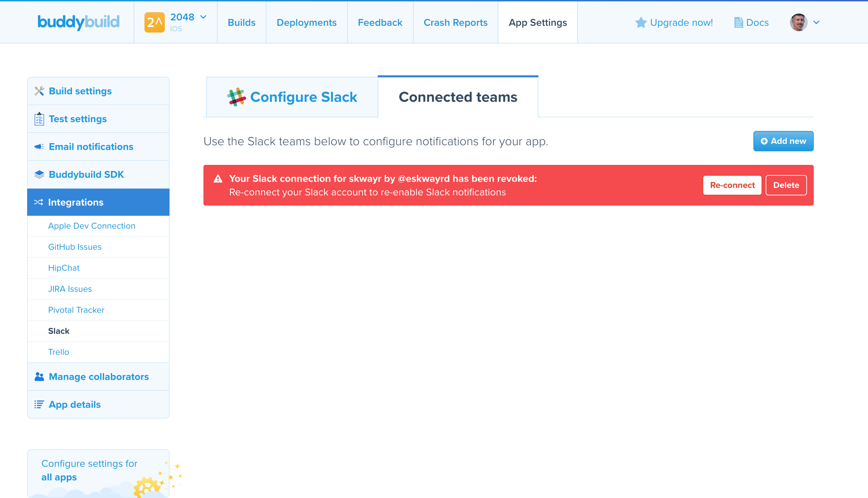Click the Test settings clipboard icon
The height and width of the screenshot is (498, 868).
point(39,119)
